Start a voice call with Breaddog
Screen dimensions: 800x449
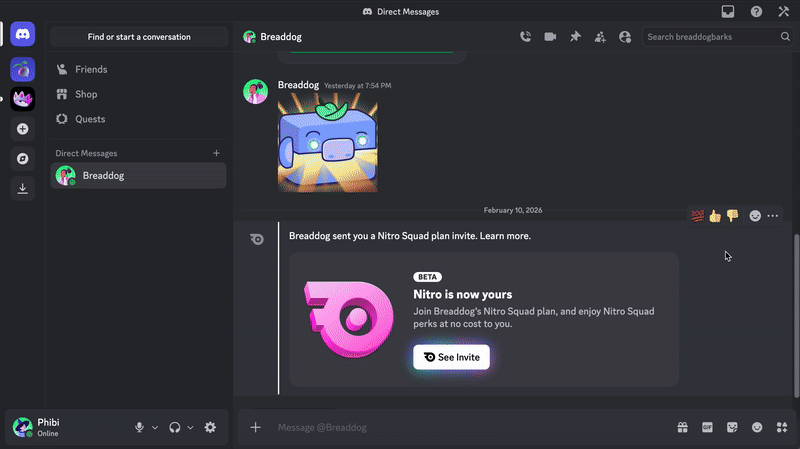pos(526,37)
